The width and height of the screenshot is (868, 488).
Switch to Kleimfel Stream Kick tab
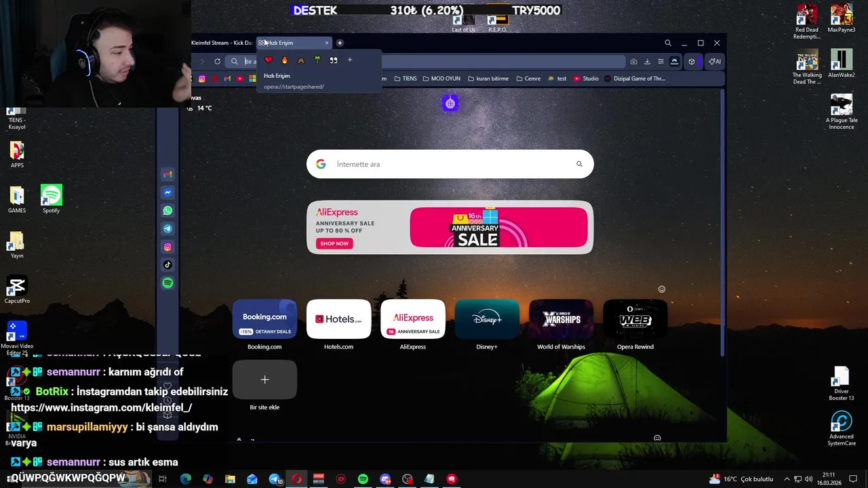pyautogui.click(x=222, y=43)
